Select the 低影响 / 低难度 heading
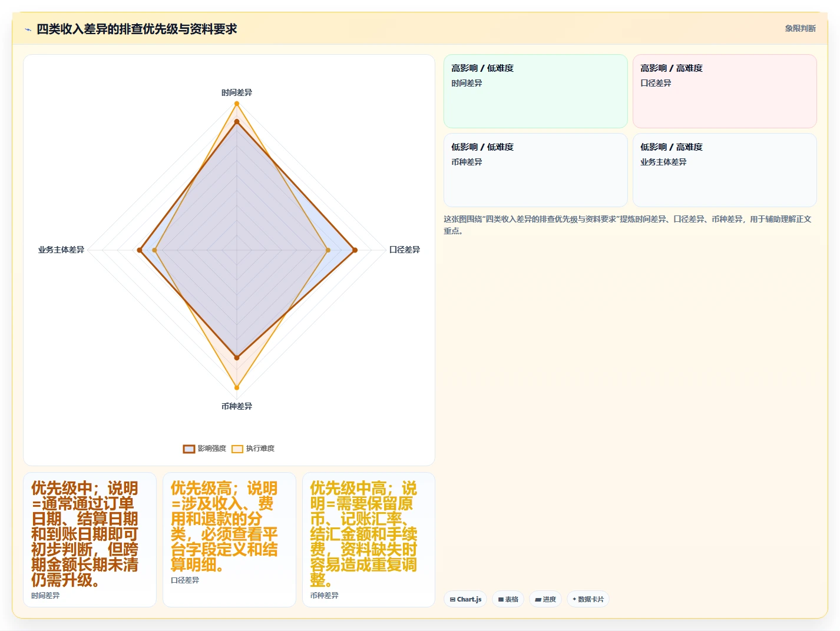Screen dimensions: 840x631 482,147
